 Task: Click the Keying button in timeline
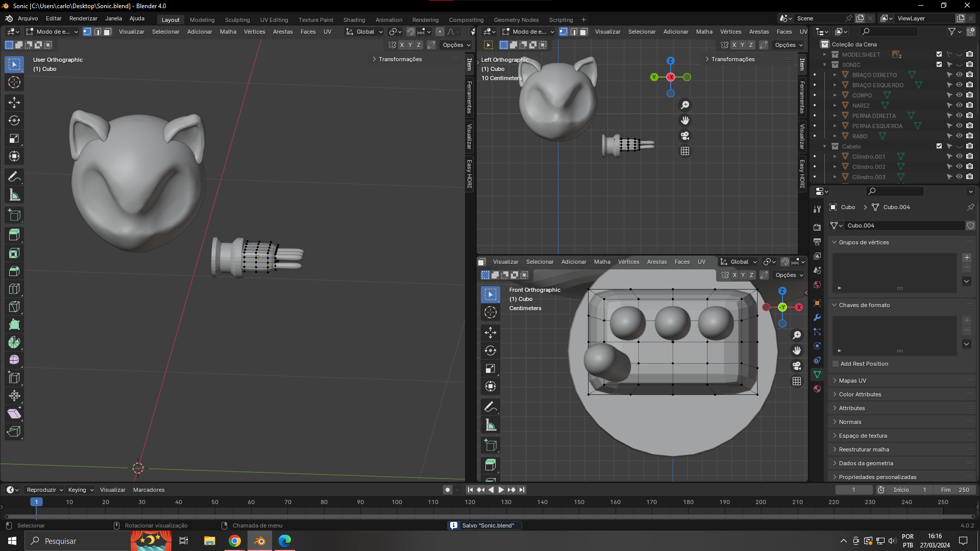[81, 490]
